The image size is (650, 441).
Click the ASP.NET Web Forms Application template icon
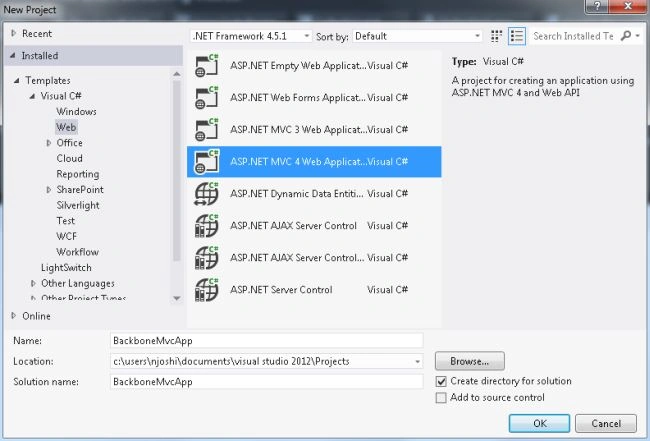[206, 97]
